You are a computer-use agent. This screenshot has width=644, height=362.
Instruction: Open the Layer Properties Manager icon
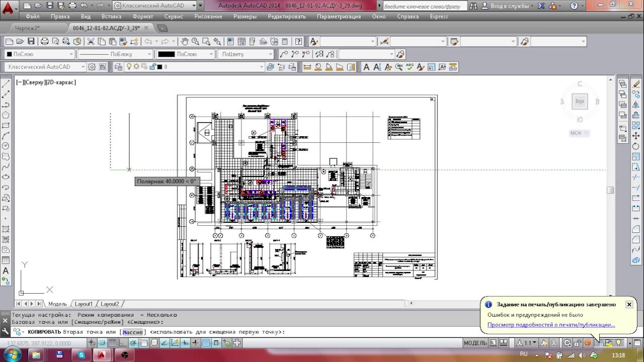coord(118,66)
